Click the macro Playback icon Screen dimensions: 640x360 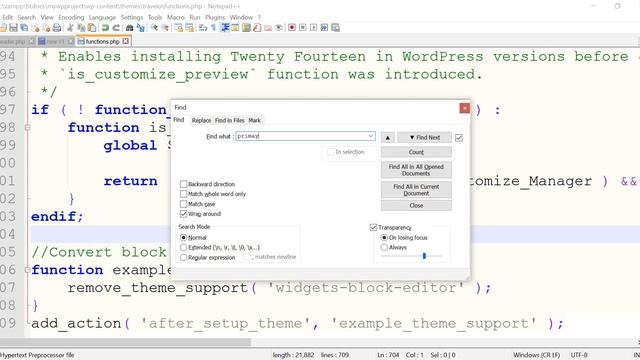point(313,28)
